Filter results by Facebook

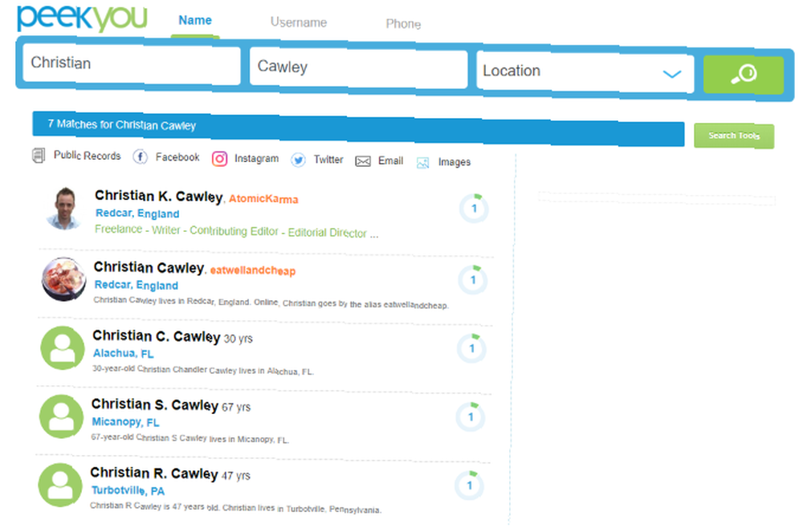177,157
